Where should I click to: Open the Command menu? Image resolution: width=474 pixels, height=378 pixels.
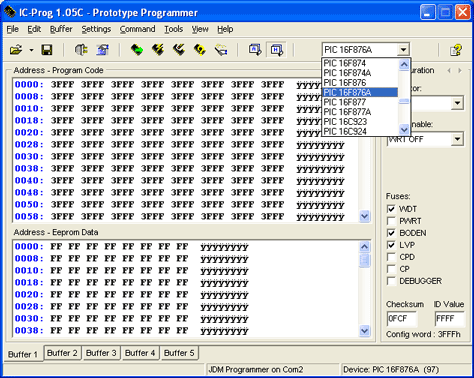(x=137, y=29)
